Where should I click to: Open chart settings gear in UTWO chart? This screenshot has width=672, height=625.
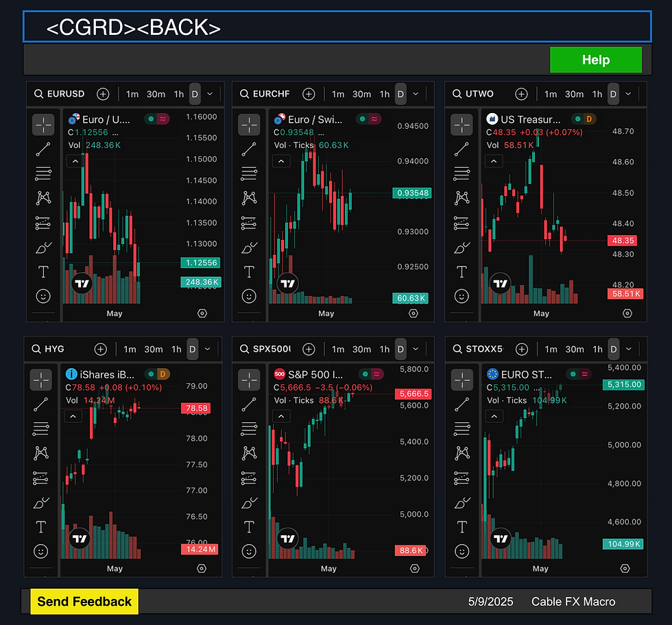(x=627, y=314)
